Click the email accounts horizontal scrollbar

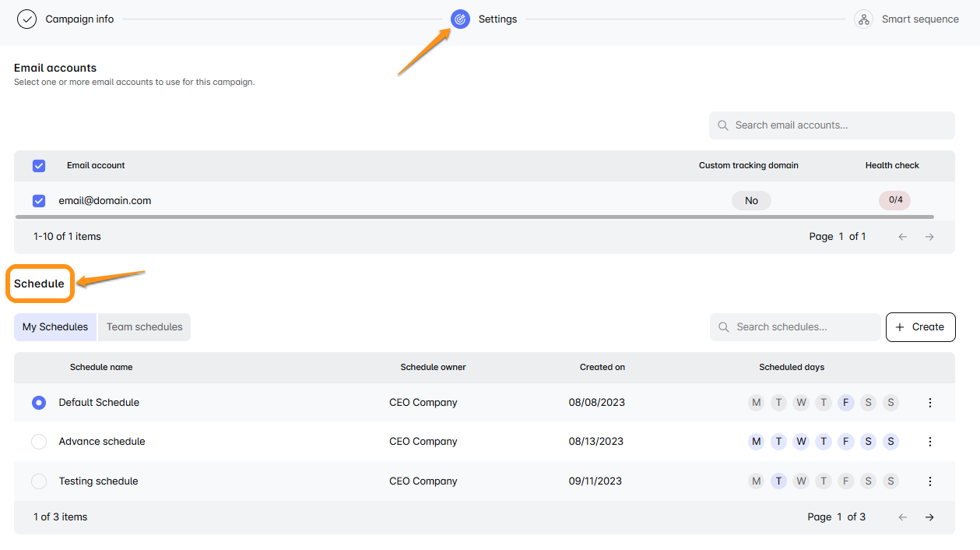point(475,217)
